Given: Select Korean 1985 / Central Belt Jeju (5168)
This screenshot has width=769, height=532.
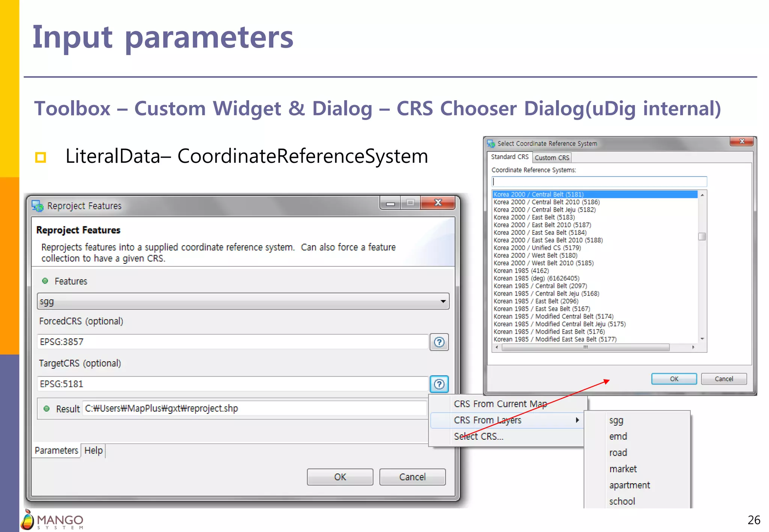Looking at the screenshot, I should tap(546, 293).
